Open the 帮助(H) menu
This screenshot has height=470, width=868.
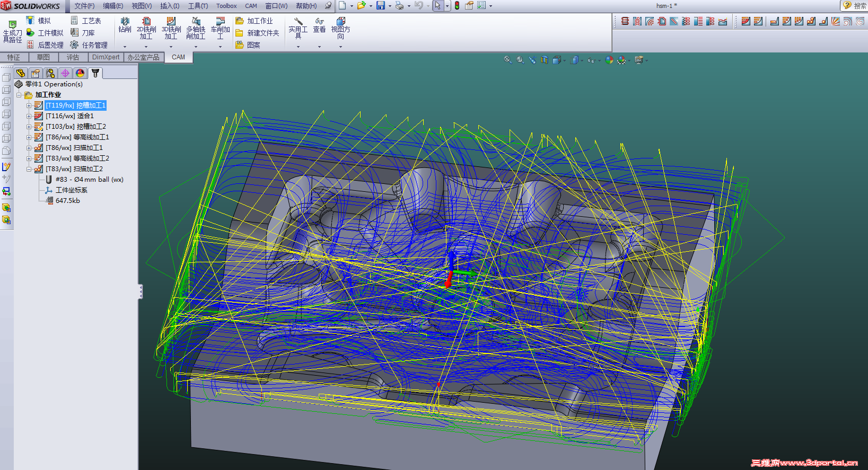[306, 6]
